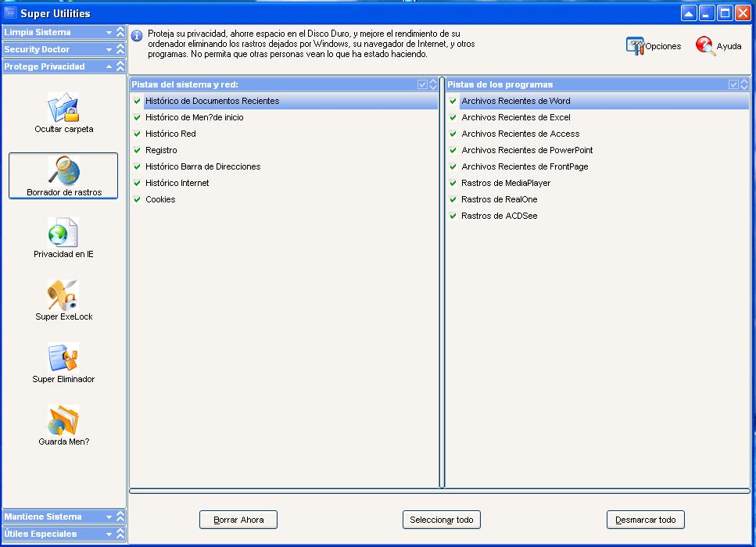Open the Limpia Sistema section
Screen dimensions: 756x547
click(x=63, y=32)
